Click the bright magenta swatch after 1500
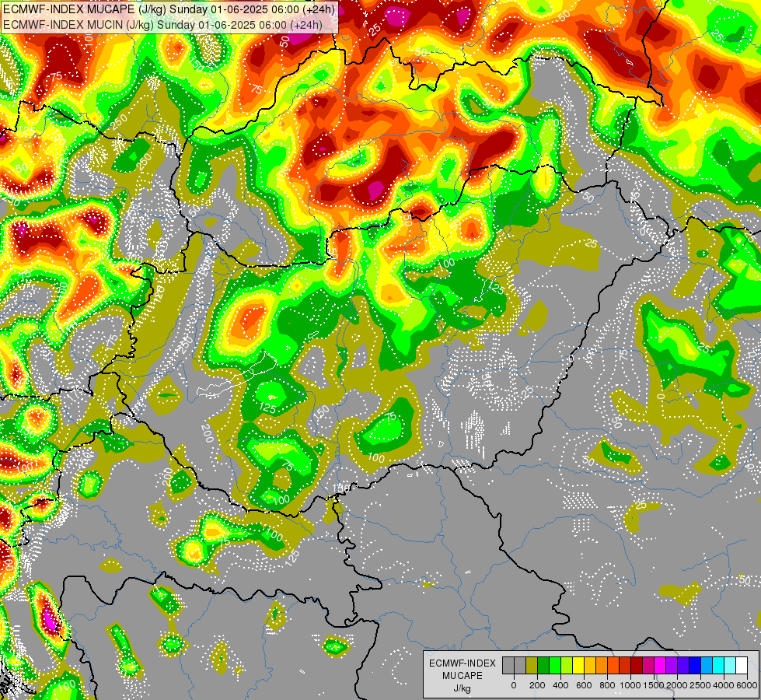 click(x=660, y=665)
